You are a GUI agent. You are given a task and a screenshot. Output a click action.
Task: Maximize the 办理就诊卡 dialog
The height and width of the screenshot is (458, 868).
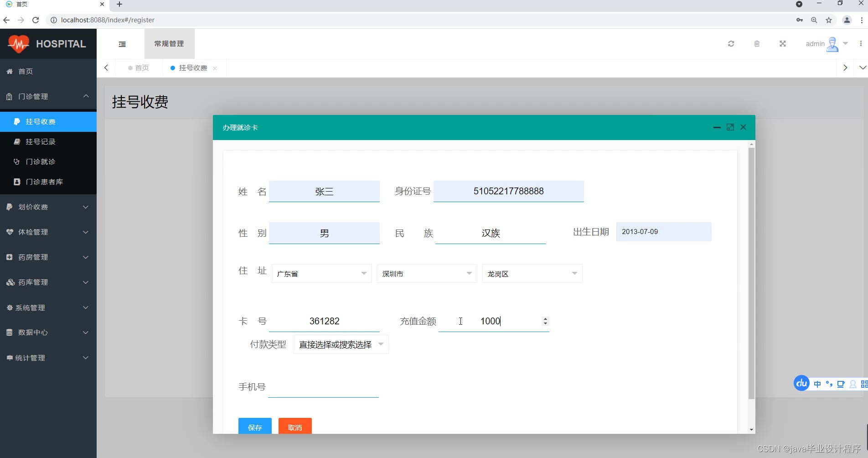click(730, 127)
